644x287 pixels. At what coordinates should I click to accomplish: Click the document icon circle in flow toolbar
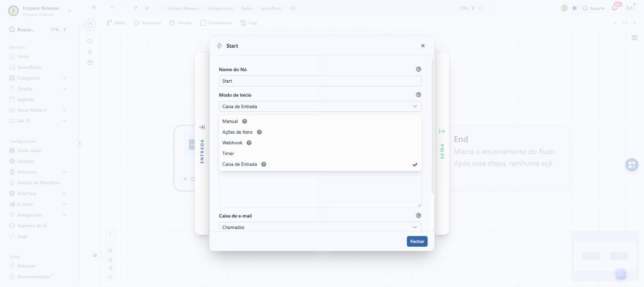90,25
